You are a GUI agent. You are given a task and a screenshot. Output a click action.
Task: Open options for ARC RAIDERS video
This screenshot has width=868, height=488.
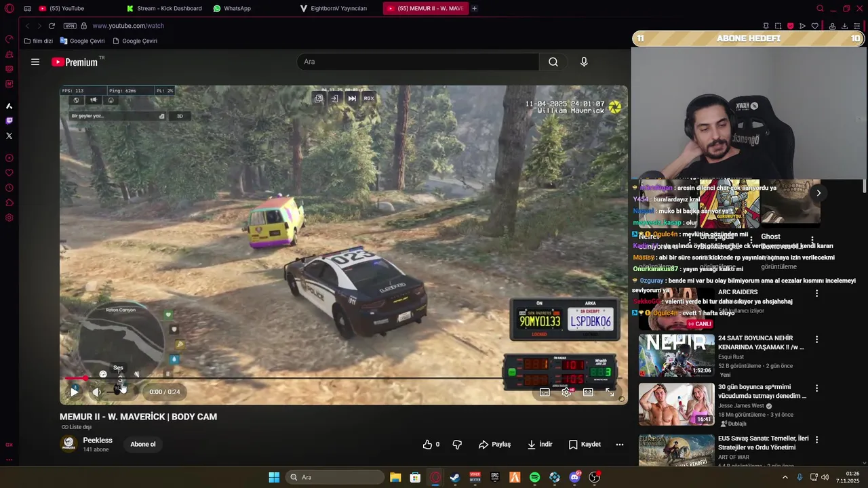[x=816, y=293]
